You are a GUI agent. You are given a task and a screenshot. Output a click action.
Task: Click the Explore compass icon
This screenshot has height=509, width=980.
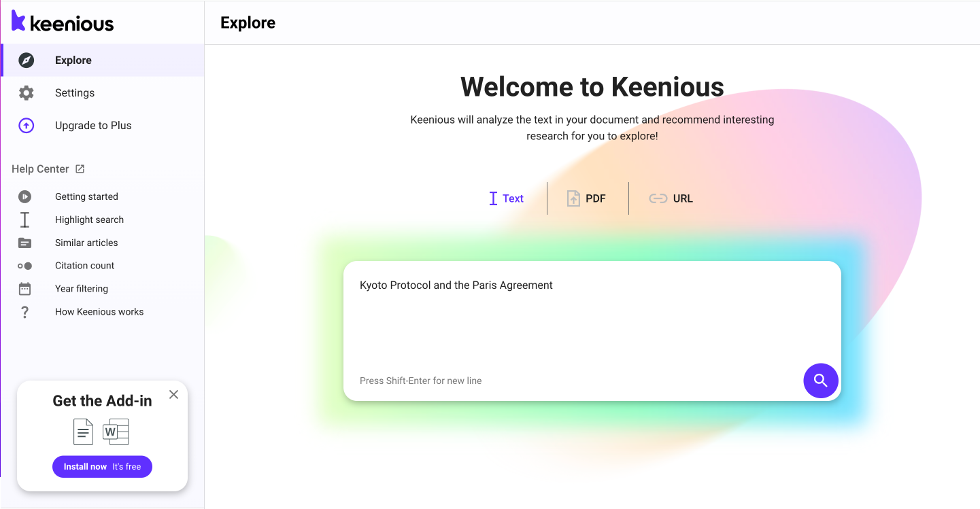26,60
